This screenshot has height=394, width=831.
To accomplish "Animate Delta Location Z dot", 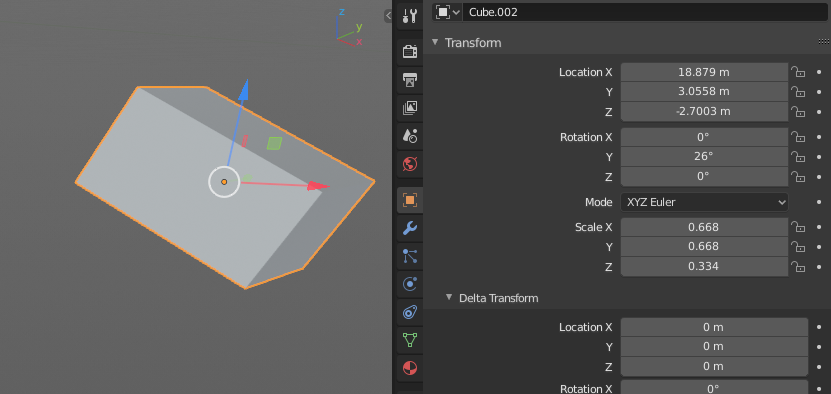I will [x=819, y=366].
